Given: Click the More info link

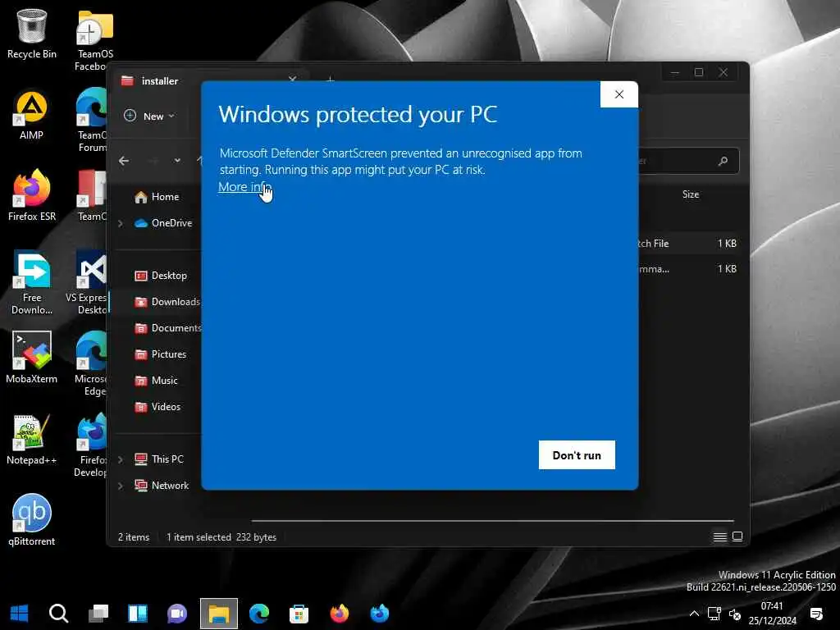Looking at the screenshot, I should tap(244, 187).
